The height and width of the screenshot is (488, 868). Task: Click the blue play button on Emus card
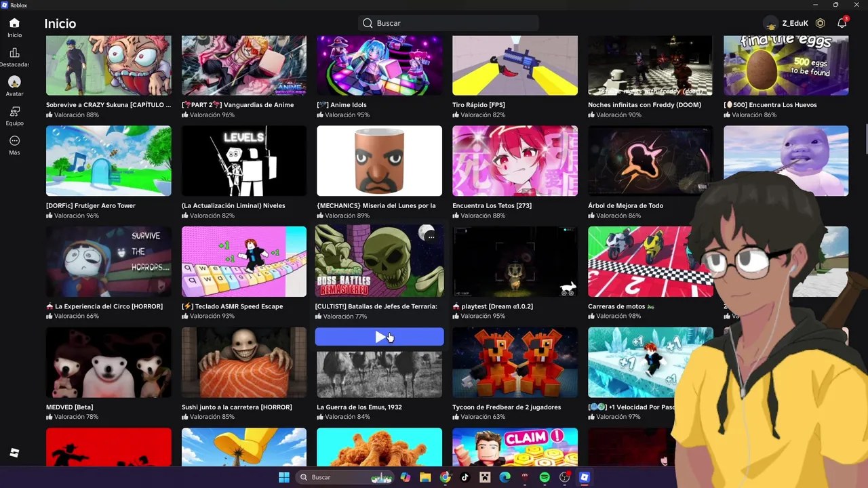[380, 337]
